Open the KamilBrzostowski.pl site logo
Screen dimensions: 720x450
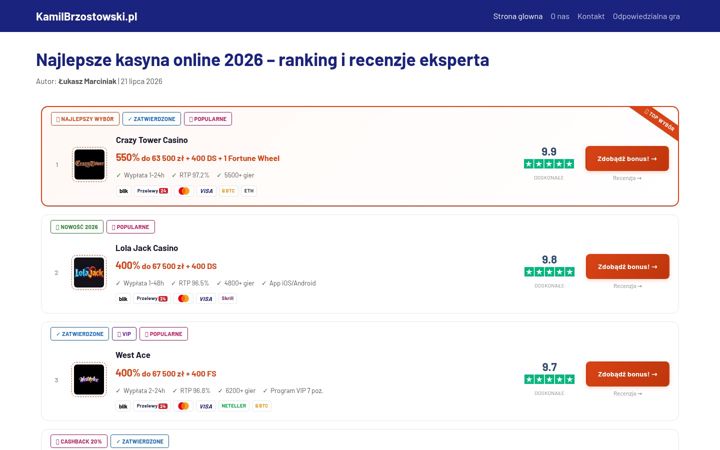[86, 17]
